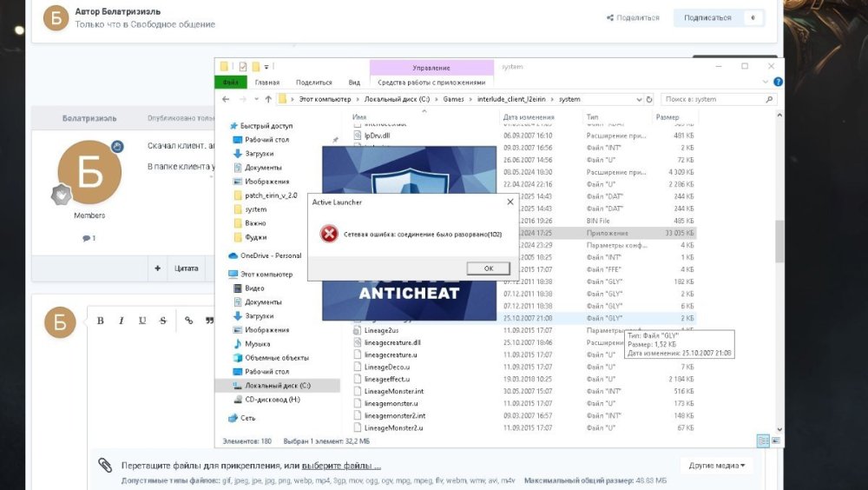Click the Подписаться button on the forum
This screenshot has height=490, width=868.
click(x=707, y=17)
